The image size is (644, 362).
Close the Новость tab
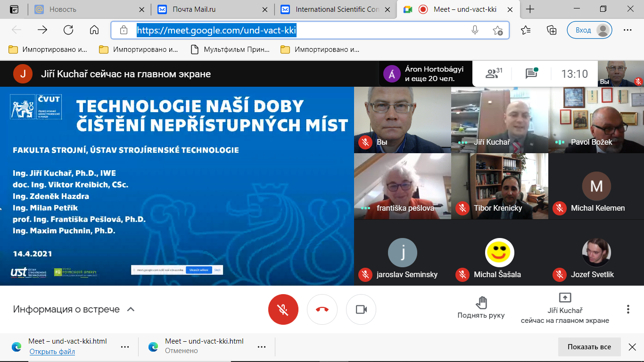click(142, 9)
